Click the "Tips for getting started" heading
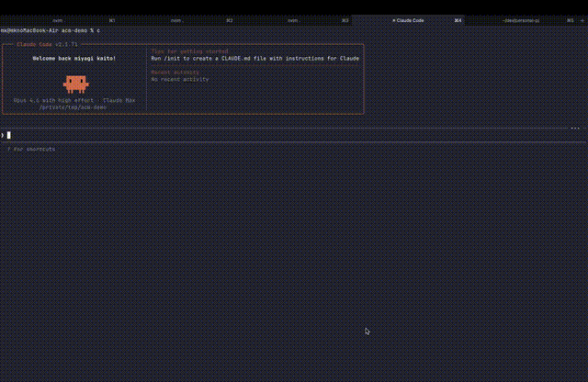Screen dimensions: 588x382 pyautogui.click(x=189, y=51)
